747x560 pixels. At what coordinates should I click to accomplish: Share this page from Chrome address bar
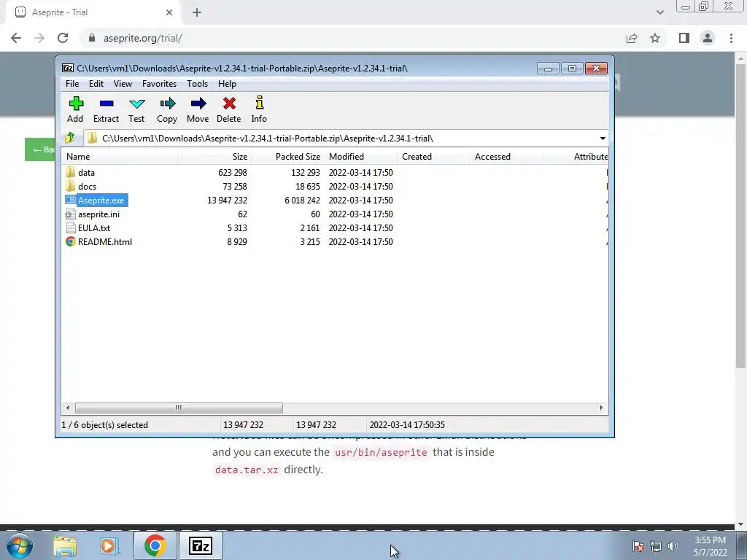pyautogui.click(x=632, y=38)
